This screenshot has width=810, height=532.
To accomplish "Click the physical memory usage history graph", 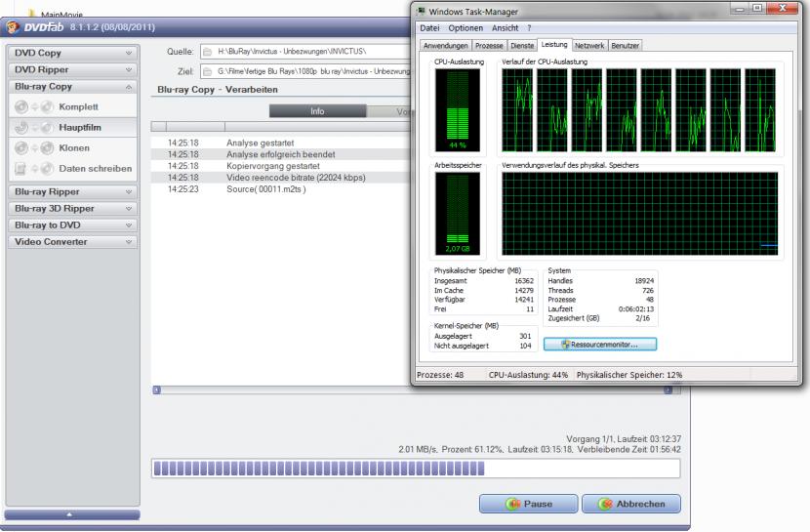I will pyautogui.click(x=639, y=214).
